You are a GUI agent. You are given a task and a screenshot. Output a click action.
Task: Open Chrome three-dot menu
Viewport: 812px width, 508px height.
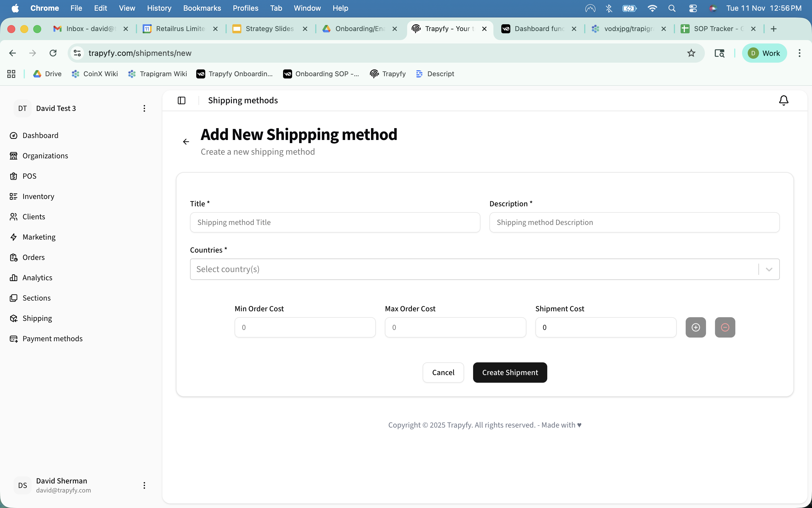[x=799, y=53]
